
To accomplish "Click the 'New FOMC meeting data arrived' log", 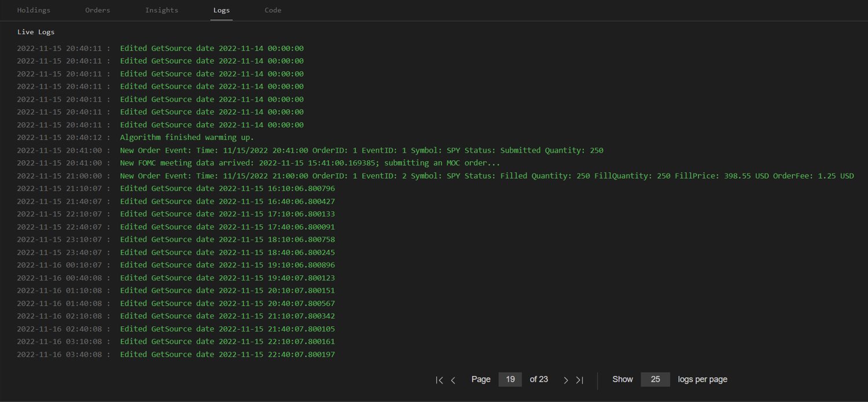I will [x=310, y=163].
